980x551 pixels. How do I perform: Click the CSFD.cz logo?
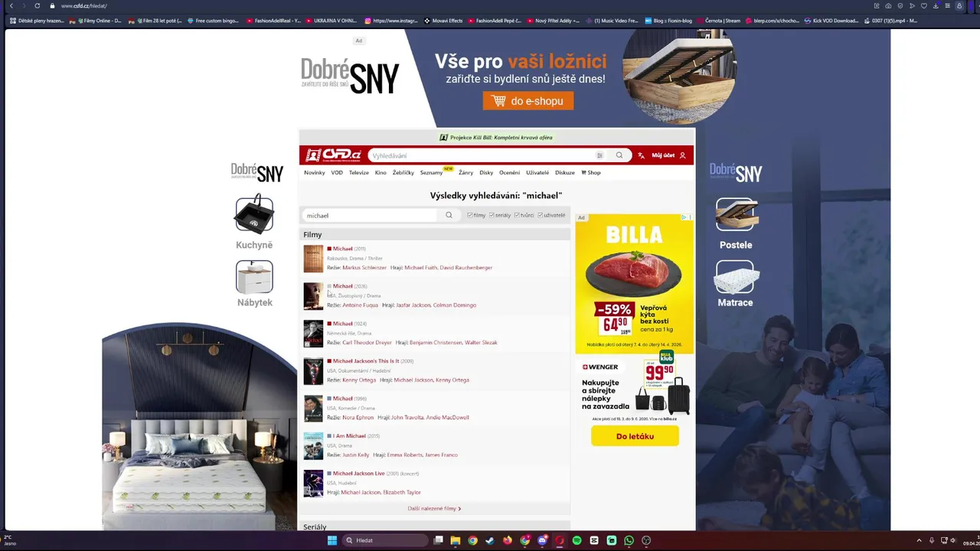click(333, 155)
